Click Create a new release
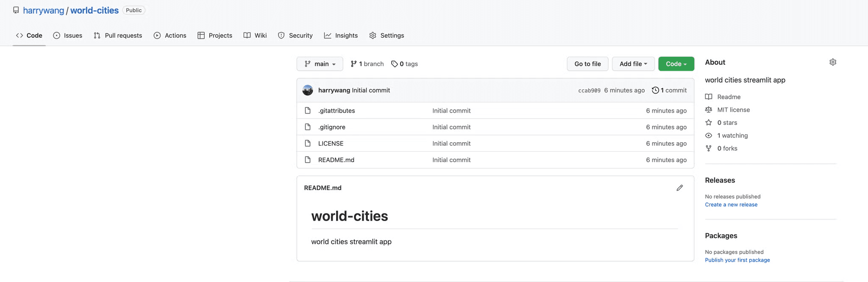 pyautogui.click(x=731, y=205)
